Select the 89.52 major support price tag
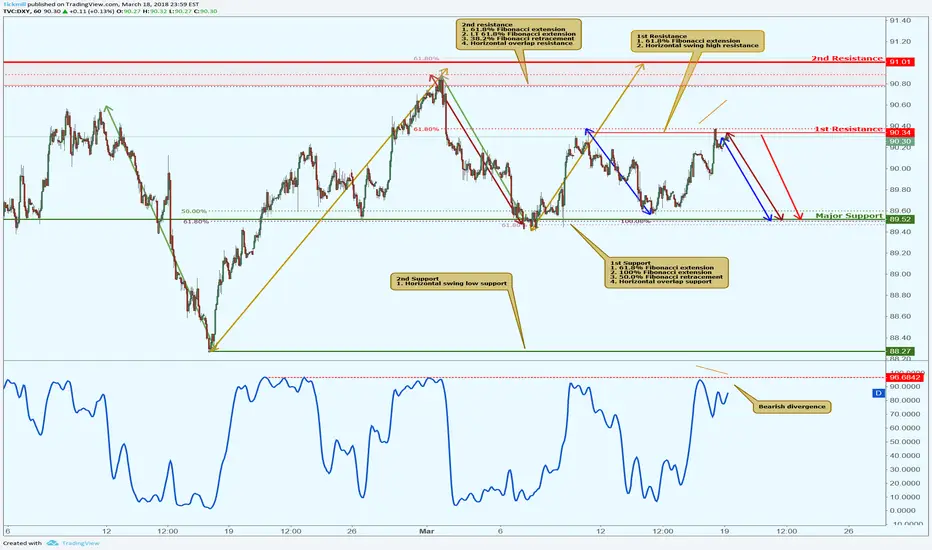Viewport: 932px width, 550px height. point(899,219)
